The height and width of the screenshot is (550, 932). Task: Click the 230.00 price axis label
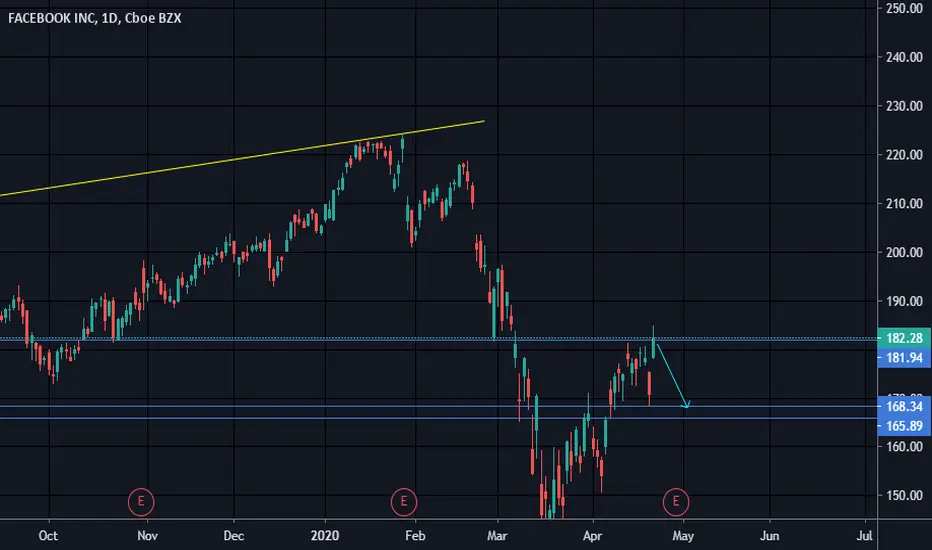pos(904,106)
